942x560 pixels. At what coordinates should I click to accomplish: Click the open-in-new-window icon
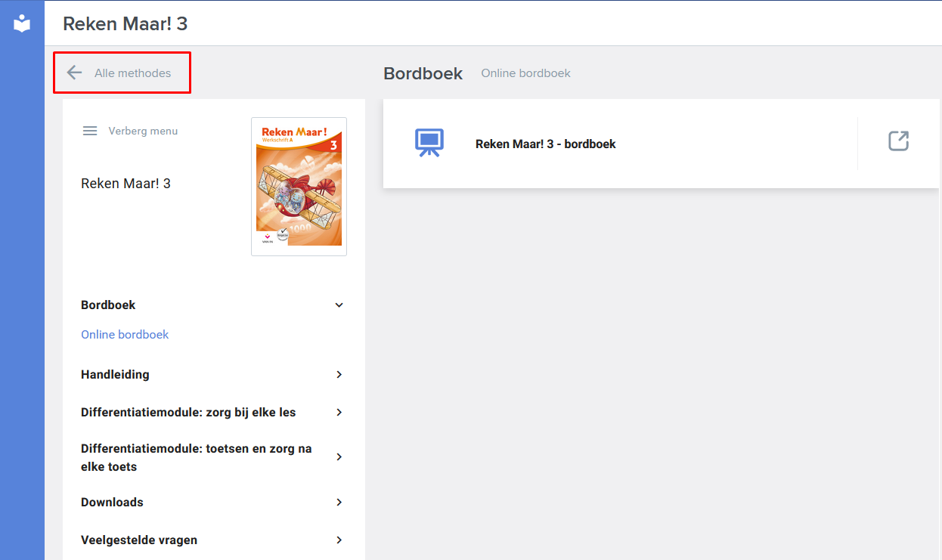pyautogui.click(x=898, y=141)
